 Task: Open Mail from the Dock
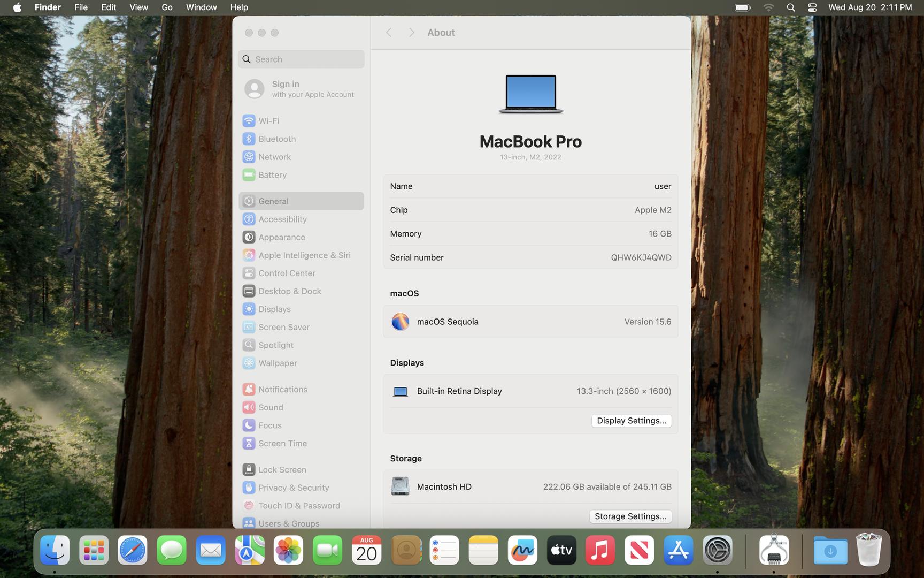pyautogui.click(x=211, y=550)
